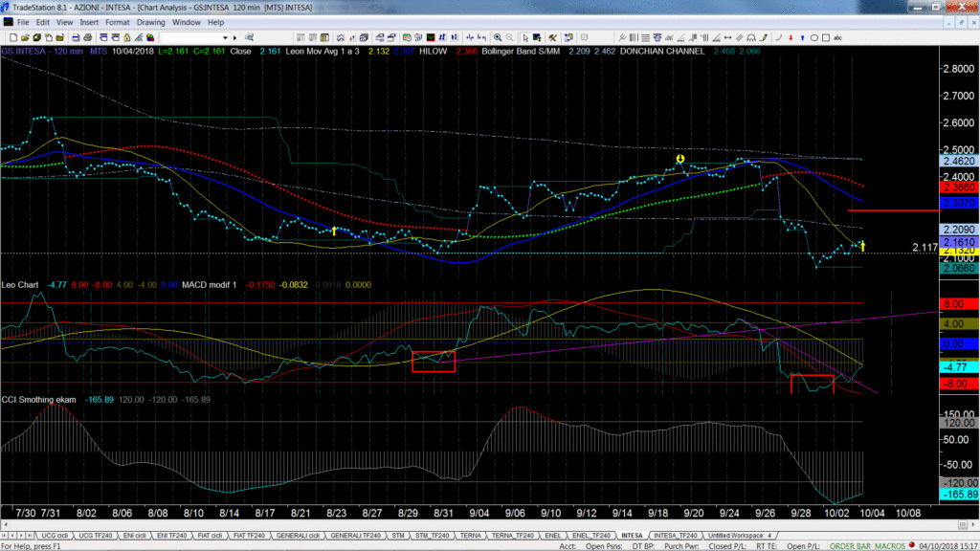Screen dimensions: 980x551
Task: Click the green chart window icon
Action: tap(431, 37)
